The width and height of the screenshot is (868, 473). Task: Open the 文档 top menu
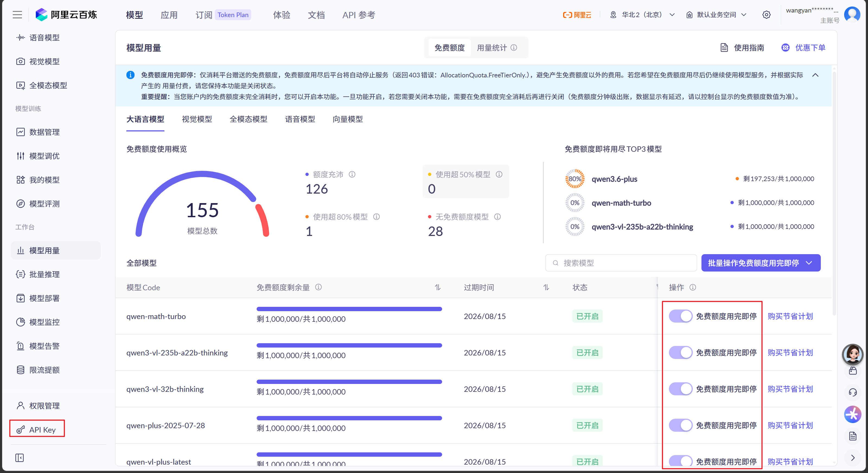point(316,15)
